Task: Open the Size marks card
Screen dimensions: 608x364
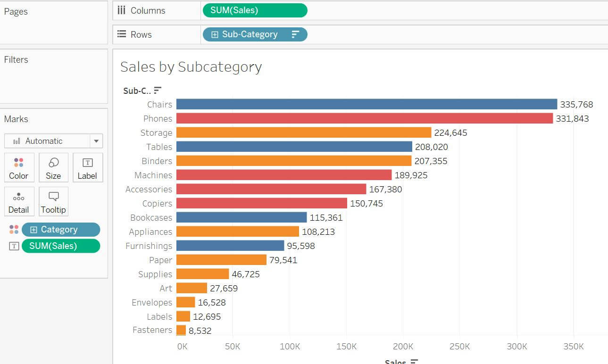Action: click(x=53, y=167)
